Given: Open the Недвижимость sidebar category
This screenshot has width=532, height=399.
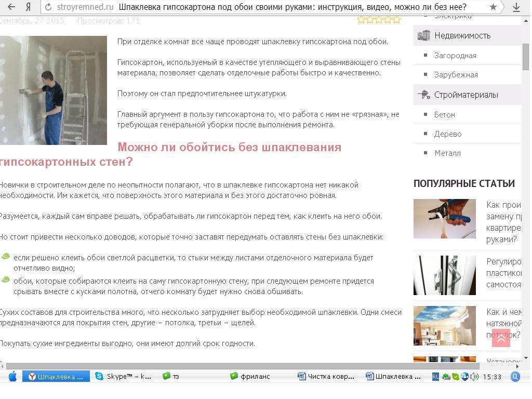Looking at the screenshot, I should coord(467,35).
